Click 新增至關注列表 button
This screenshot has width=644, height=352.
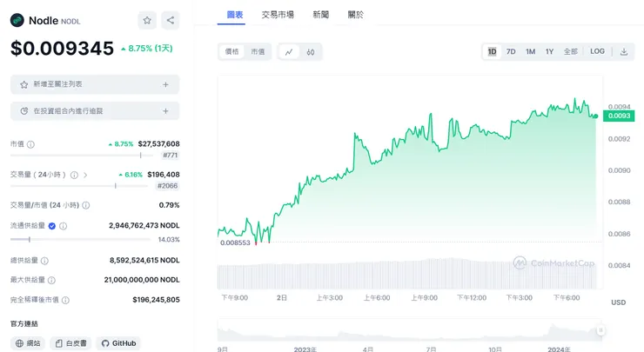click(x=95, y=84)
